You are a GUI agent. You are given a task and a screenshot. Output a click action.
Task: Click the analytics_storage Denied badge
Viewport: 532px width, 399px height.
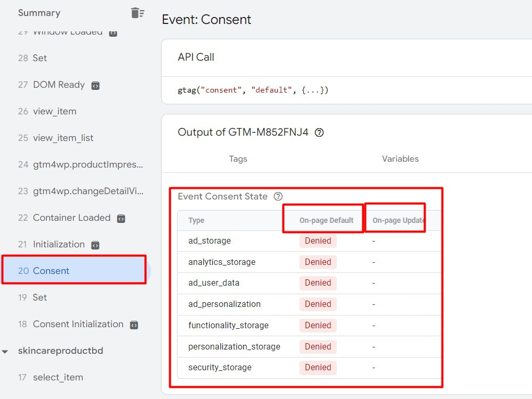[318, 262]
